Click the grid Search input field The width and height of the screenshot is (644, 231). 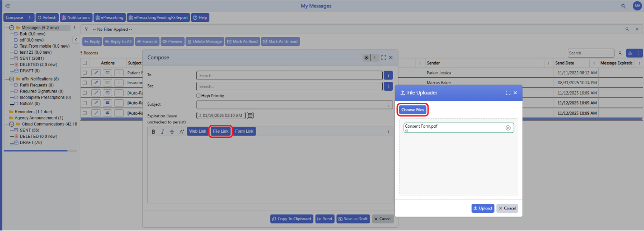coord(591,53)
